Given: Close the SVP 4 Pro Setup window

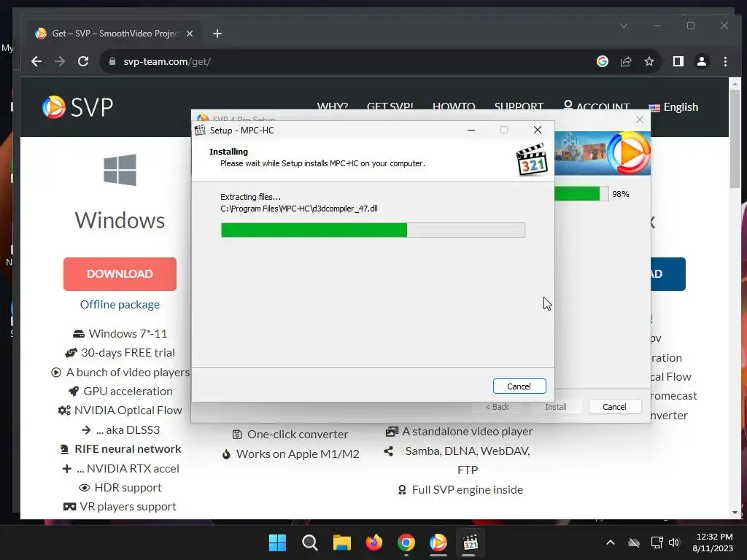Looking at the screenshot, I should click(x=640, y=120).
